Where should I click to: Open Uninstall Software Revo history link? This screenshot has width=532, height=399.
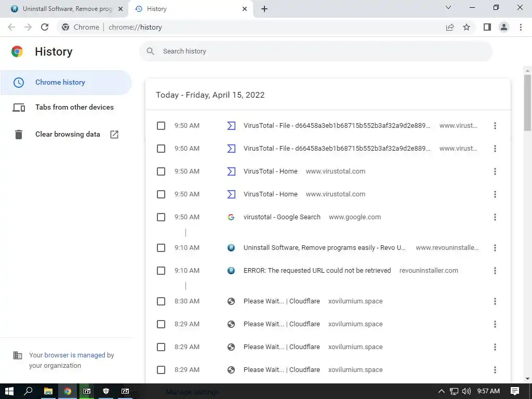click(x=324, y=248)
